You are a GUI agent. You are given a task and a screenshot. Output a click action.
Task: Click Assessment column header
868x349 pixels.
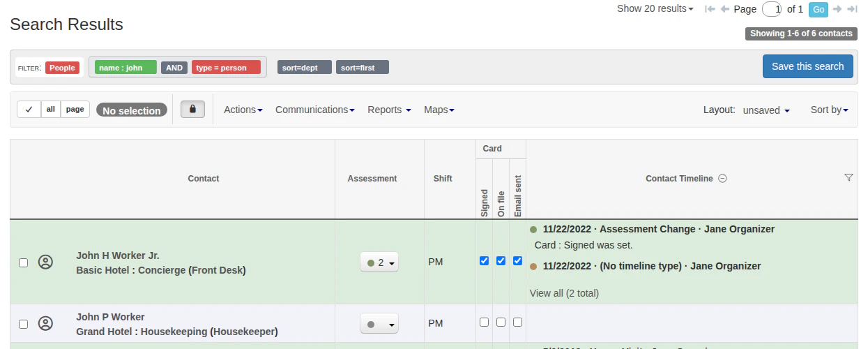tap(372, 179)
